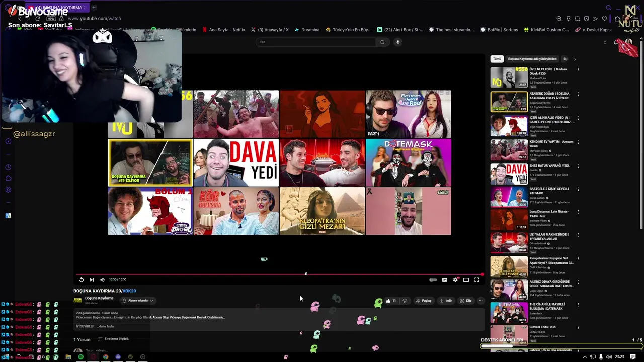Open the Abone olundu subscription dropdown
The image size is (644, 362).
click(138, 301)
